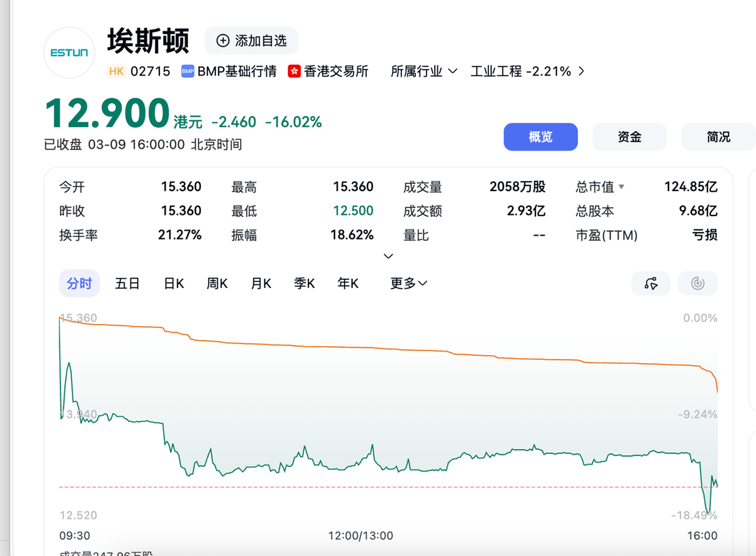This screenshot has height=556, width=756.
Task: Open the 资金 section
Action: click(629, 137)
